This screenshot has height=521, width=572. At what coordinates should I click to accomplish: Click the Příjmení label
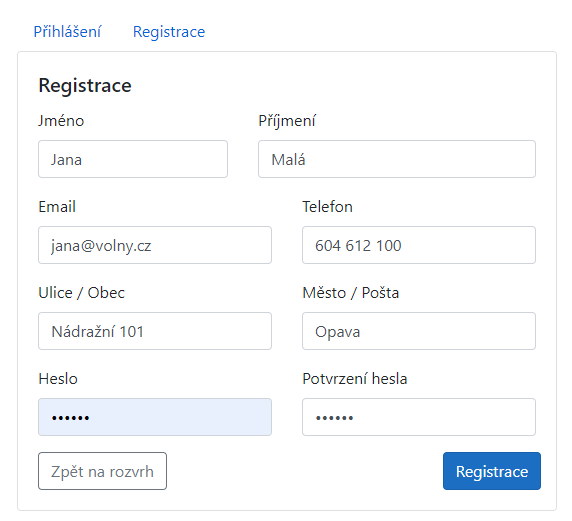pyautogui.click(x=287, y=121)
